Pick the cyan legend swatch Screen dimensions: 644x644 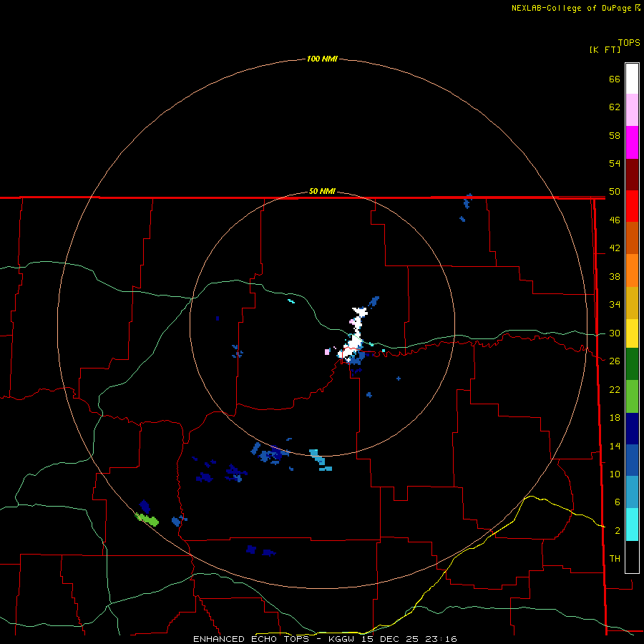[x=632, y=525]
